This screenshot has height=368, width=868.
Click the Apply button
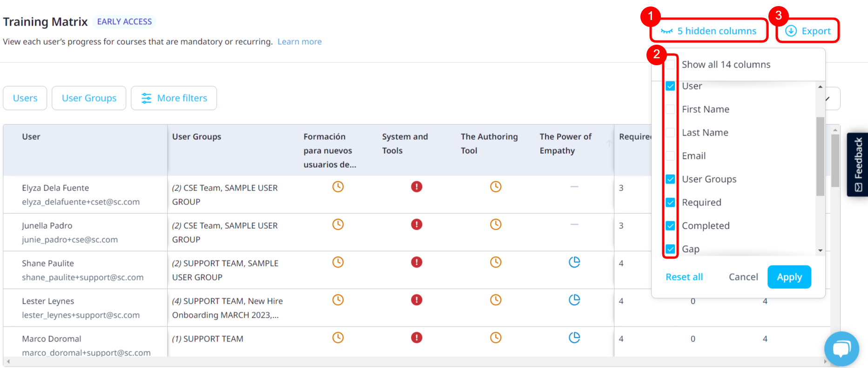pos(789,277)
